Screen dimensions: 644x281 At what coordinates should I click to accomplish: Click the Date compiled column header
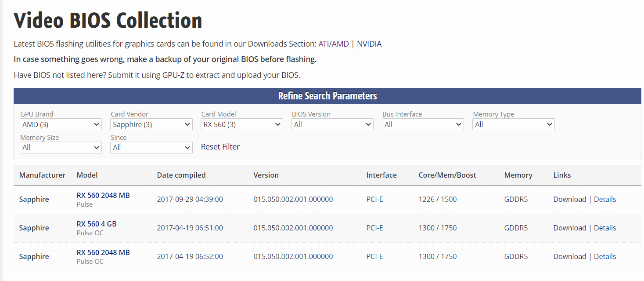click(181, 175)
